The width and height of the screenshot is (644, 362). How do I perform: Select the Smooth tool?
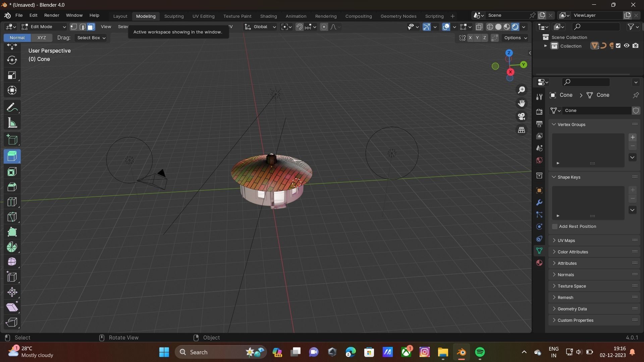[x=12, y=262]
